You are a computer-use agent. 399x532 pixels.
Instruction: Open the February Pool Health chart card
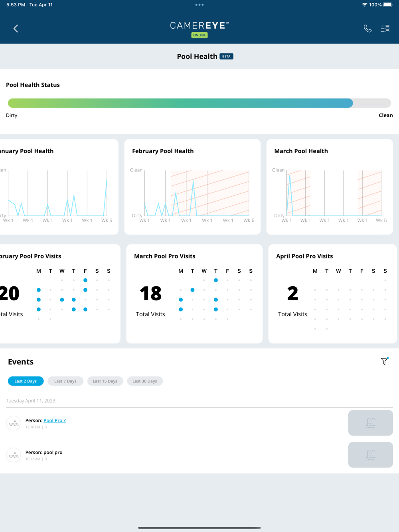[192, 187]
